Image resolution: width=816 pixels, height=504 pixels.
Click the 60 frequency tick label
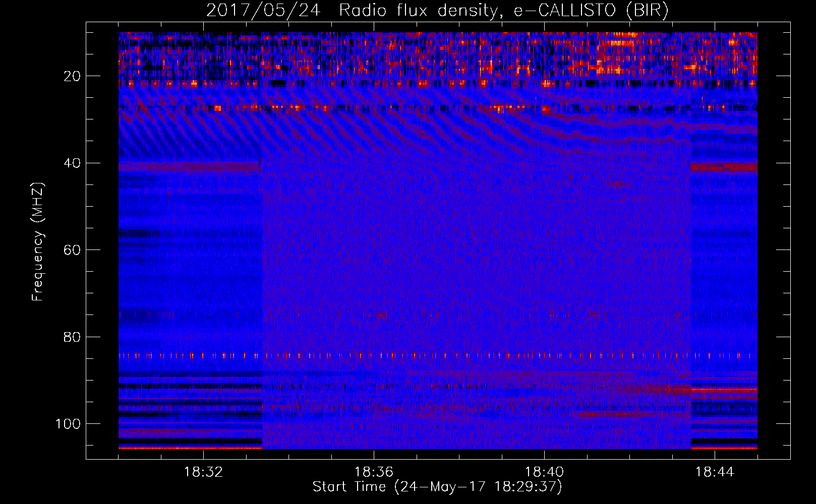72,250
